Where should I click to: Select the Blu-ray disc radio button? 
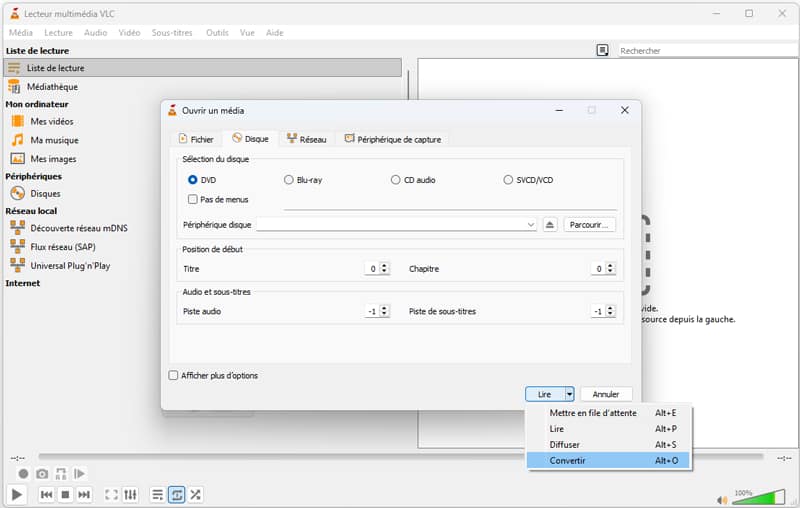(x=289, y=180)
